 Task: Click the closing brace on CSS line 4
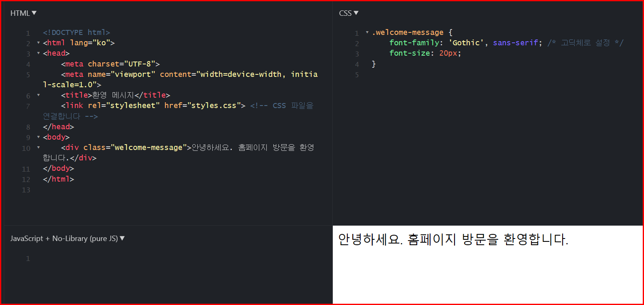click(374, 64)
